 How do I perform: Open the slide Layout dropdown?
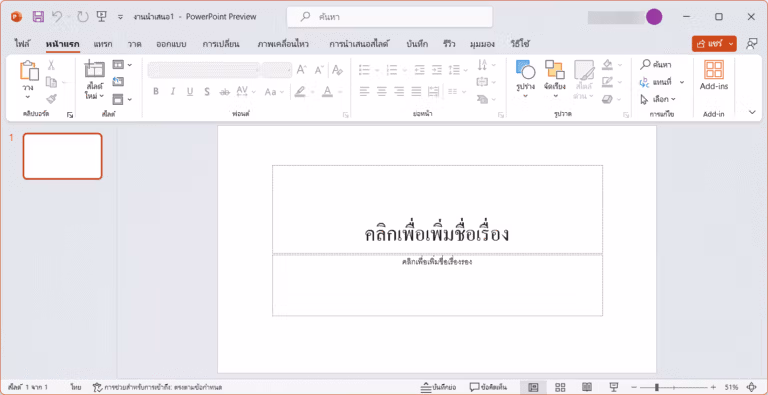(122, 65)
